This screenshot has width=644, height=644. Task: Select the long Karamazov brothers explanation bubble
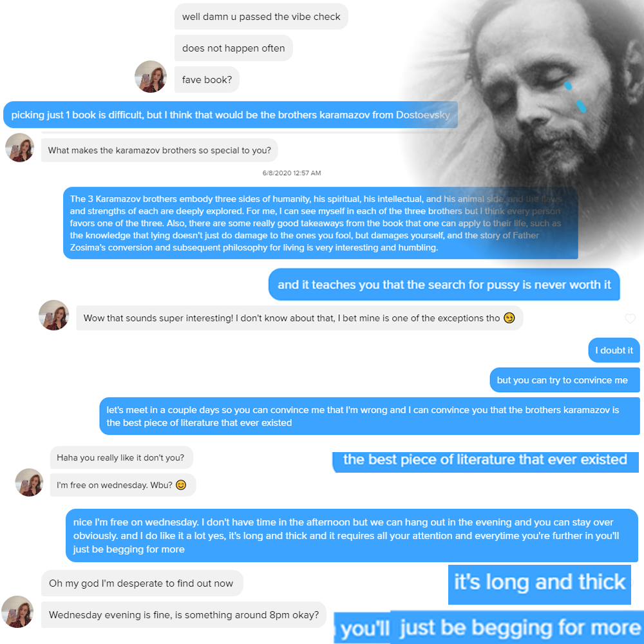(320, 223)
